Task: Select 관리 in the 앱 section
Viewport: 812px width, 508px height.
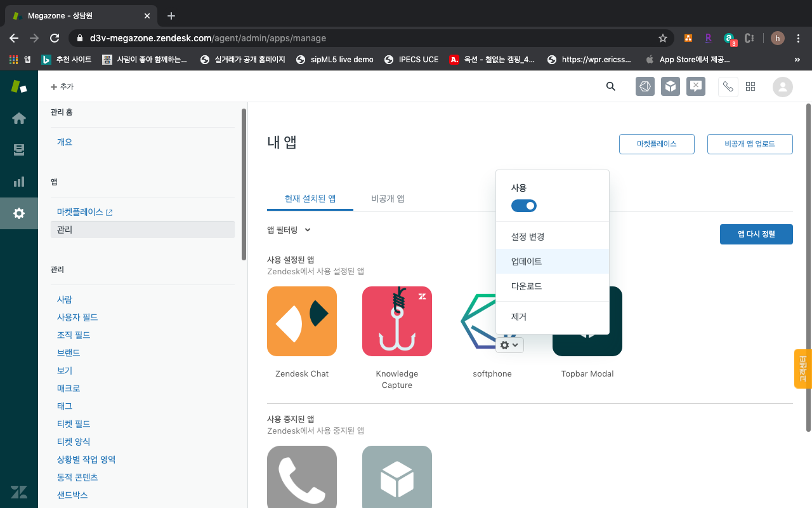Action: (143, 229)
